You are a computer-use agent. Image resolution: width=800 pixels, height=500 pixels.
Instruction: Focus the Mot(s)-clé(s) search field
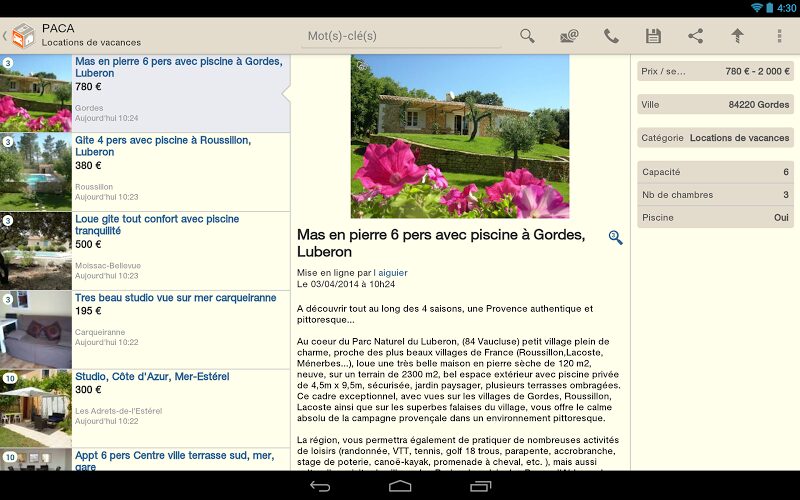click(402, 36)
